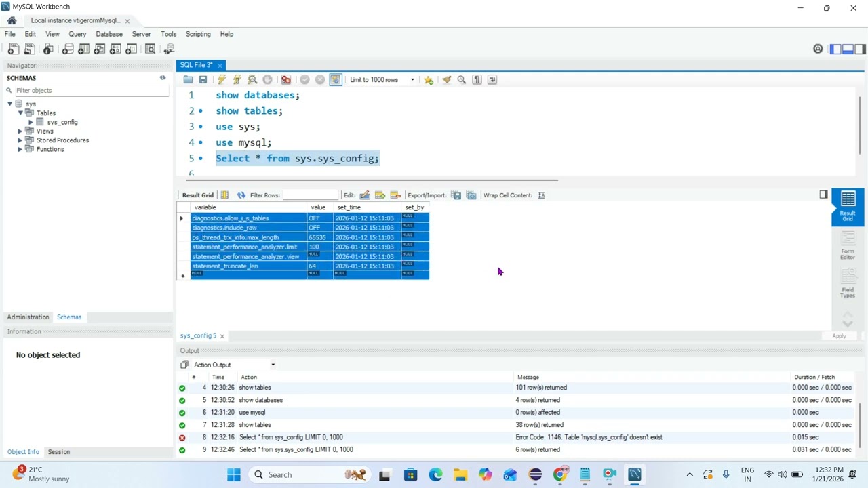
Task: Toggle stop-on-error for script execution
Action: pyautogui.click(x=286, y=80)
